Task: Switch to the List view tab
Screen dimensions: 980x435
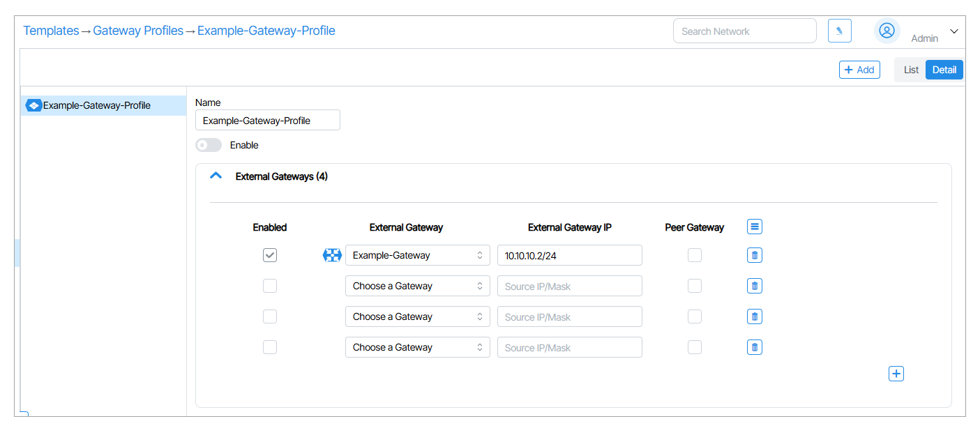Action: click(911, 70)
